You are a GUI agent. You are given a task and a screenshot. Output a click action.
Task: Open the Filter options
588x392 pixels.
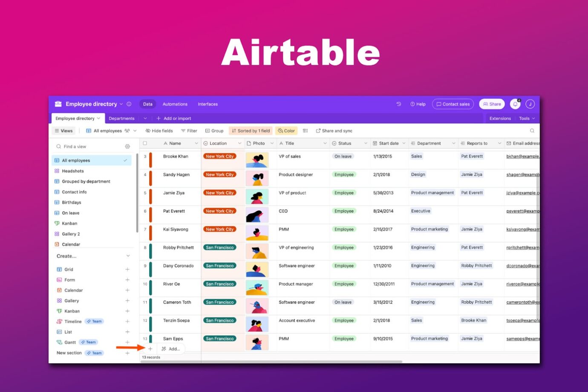(189, 131)
